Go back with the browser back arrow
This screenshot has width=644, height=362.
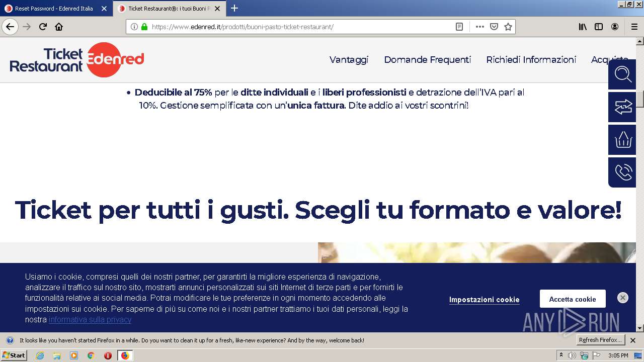pyautogui.click(x=10, y=27)
